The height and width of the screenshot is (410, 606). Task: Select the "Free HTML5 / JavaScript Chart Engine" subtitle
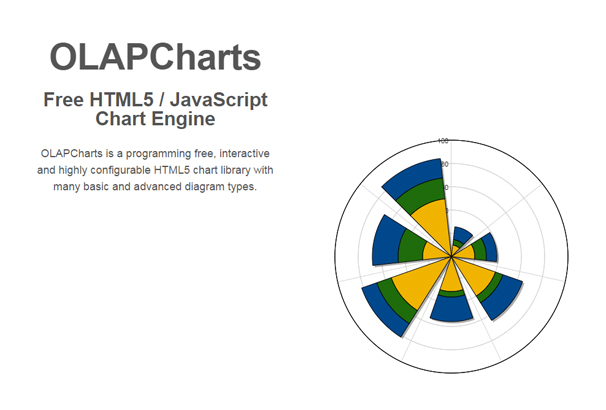pos(155,109)
